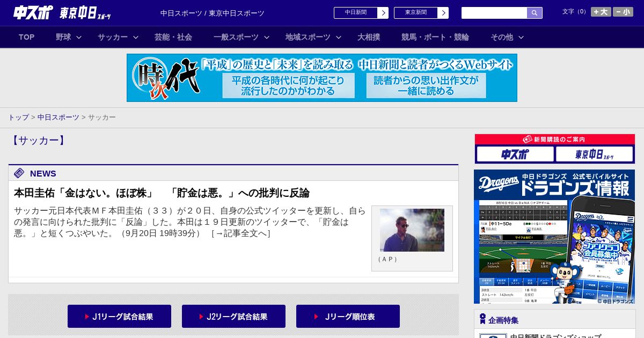The width and height of the screenshot is (644, 338).
Task: Click the Tokyo Chunichi Sports logo in header
Action: 85,13
